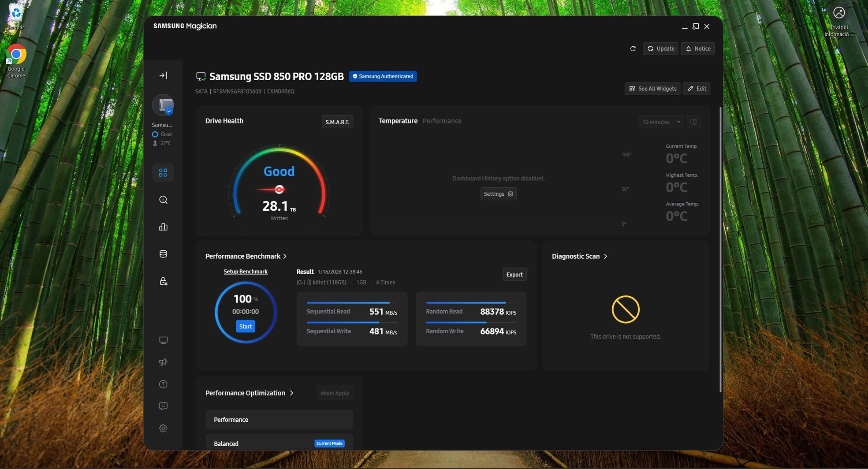Image resolution: width=868 pixels, height=469 pixels.
Task: Close the Samsung Magician window
Action: [x=707, y=26]
